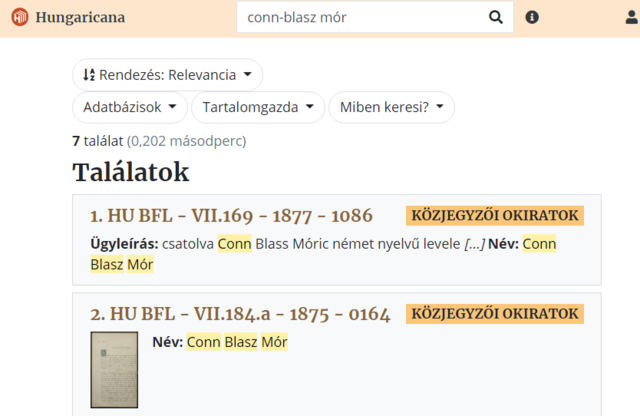
Task: Expand the Adatbázisok filter dropdown
Action: (x=130, y=107)
